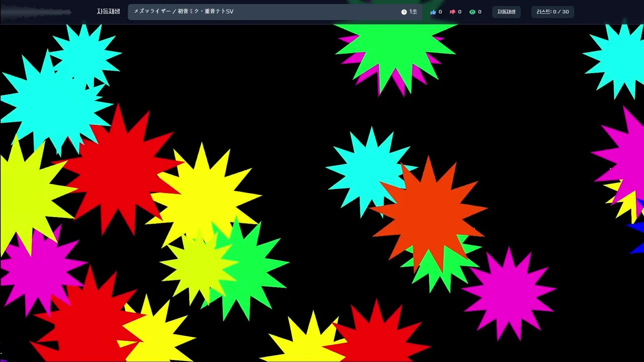Click the 1초 time label
Viewport: 644px width, 362px height.
413,12
